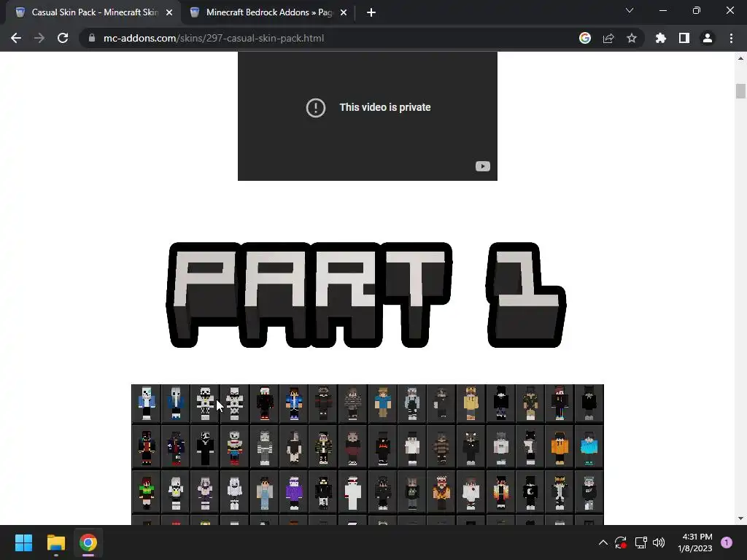The width and height of the screenshot is (747, 560).
Task: Click the scrollbar down arrow
Action: [740, 518]
